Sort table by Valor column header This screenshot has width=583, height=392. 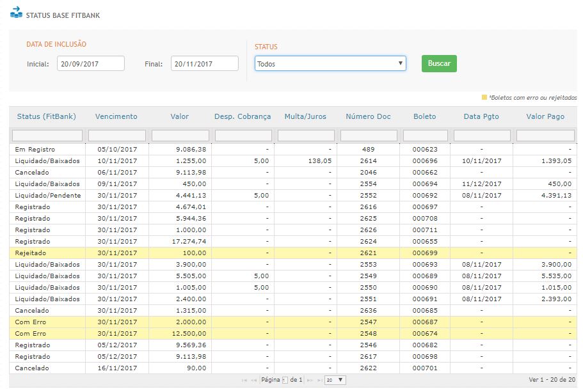(179, 116)
